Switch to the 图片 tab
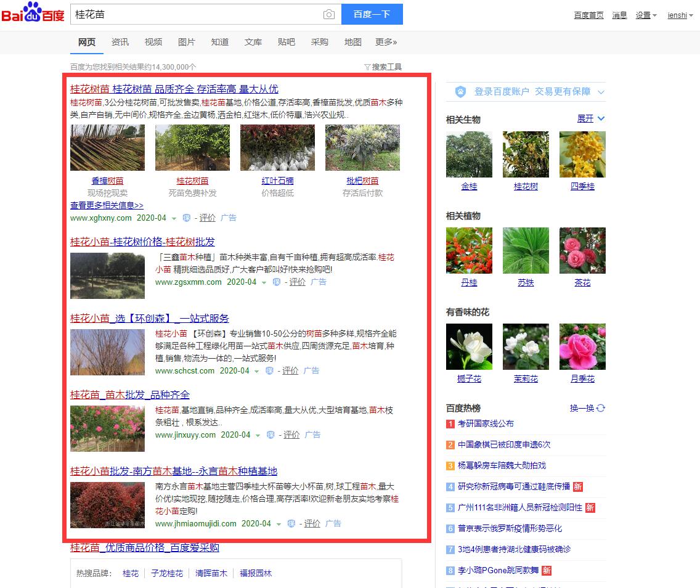 click(186, 42)
